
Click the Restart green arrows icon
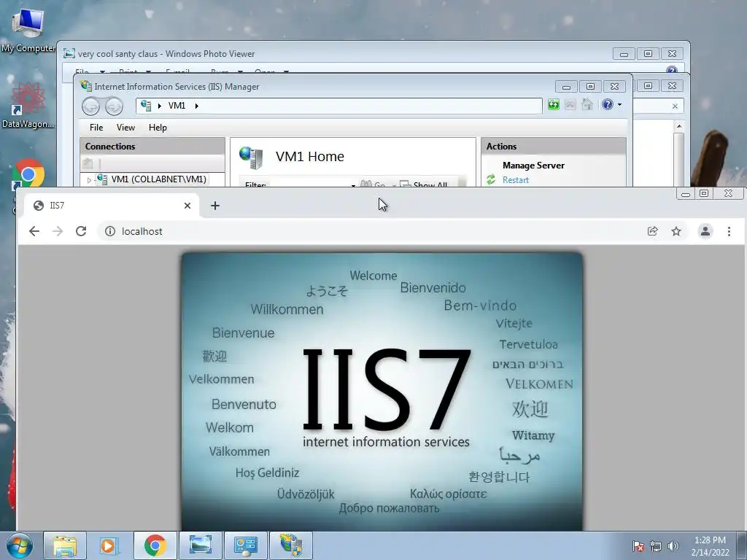coord(491,179)
